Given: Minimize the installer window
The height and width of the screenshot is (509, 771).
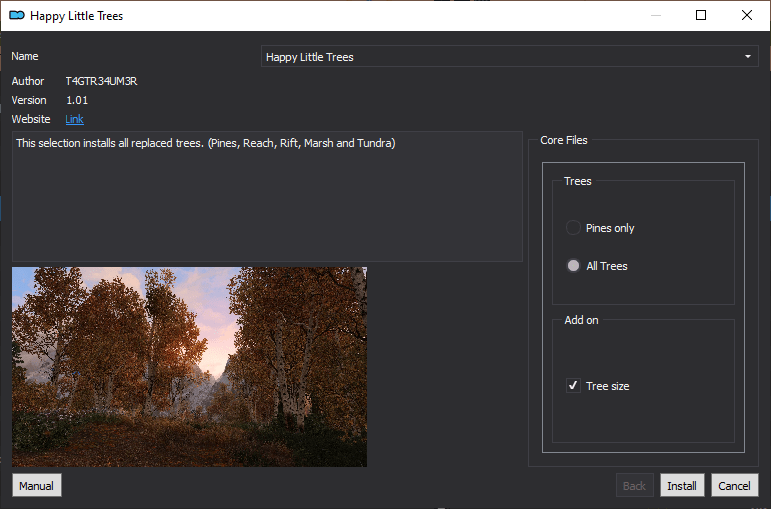Looking at the screenshot, I should [x=655, y=15].
